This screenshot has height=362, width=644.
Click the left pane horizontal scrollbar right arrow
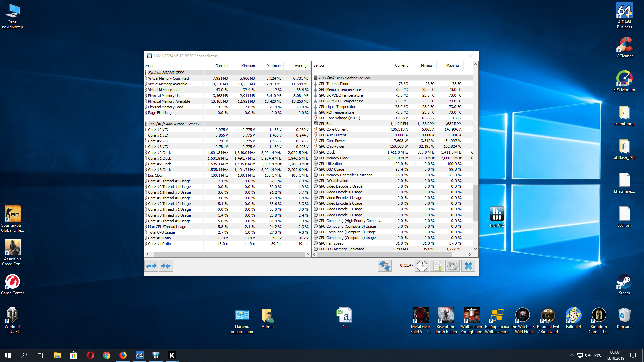coord(308,254)
